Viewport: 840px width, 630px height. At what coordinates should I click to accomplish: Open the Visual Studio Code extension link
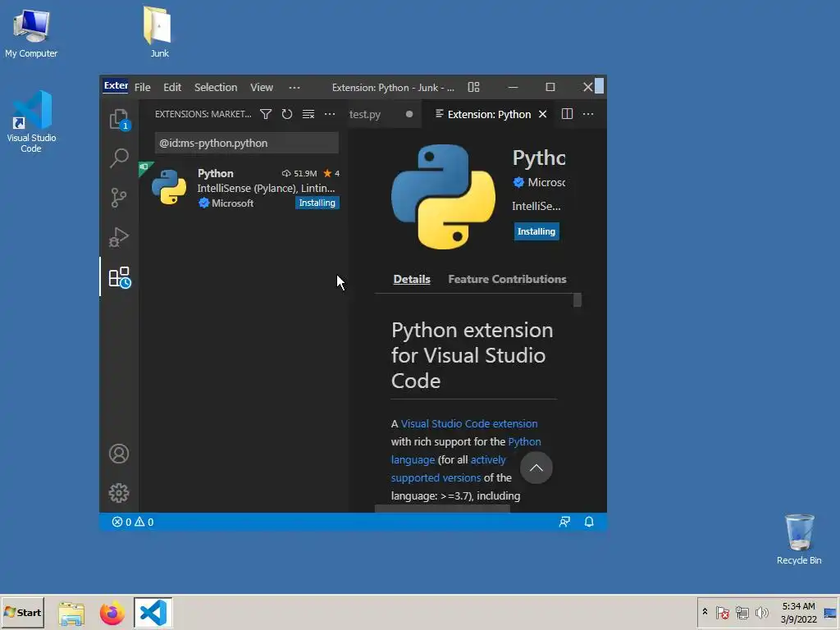[469, 423]
